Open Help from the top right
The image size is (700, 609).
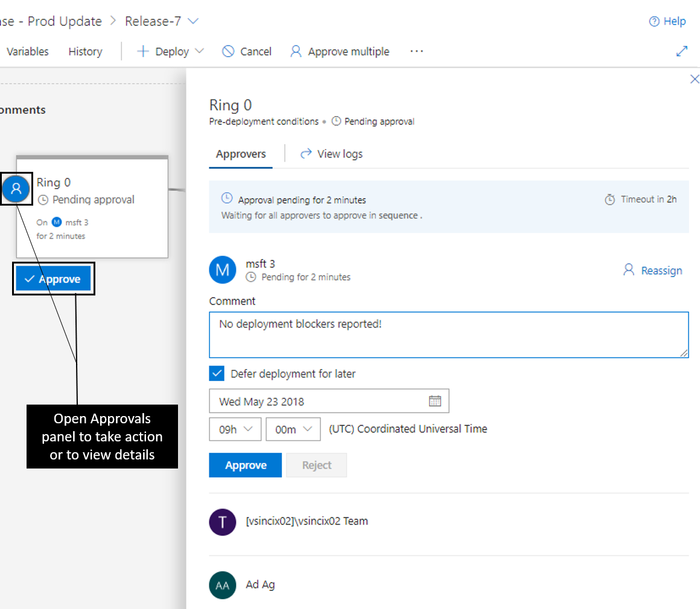(x=667, y=21)
